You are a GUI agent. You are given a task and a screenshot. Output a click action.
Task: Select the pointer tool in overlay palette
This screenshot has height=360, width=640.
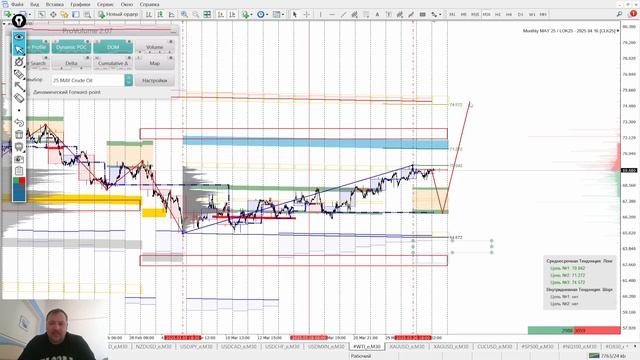click(19, 49)
